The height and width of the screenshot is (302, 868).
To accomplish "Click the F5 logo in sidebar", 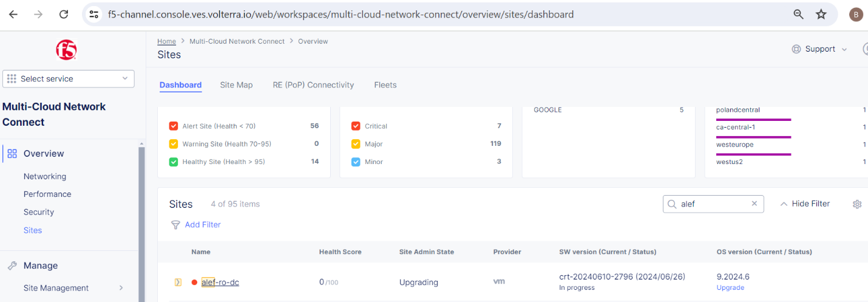I will pyautogui.click(x=66, y=50).
